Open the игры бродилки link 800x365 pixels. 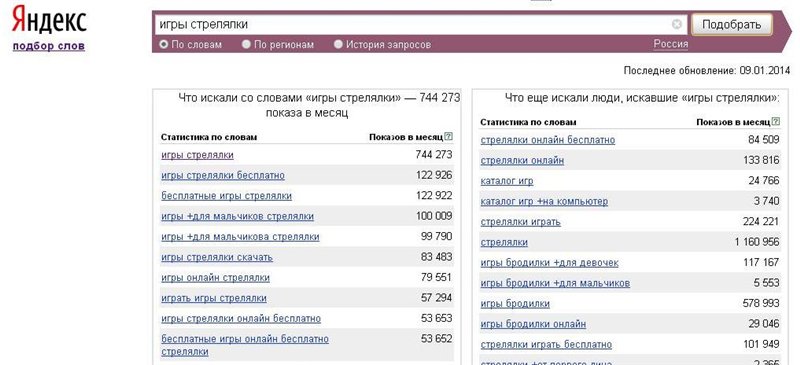(515, 303)
